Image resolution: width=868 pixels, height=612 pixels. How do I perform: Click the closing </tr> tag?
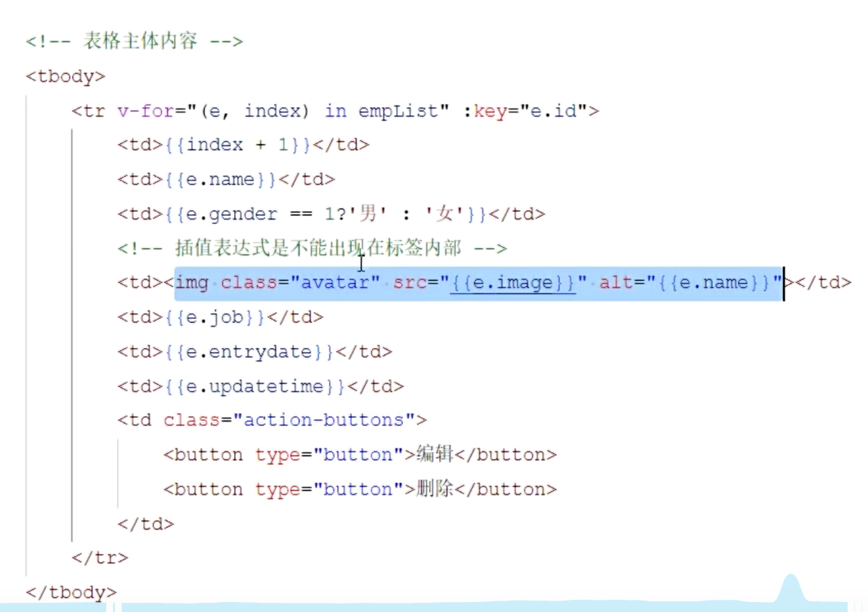click(x=99, y=558)
